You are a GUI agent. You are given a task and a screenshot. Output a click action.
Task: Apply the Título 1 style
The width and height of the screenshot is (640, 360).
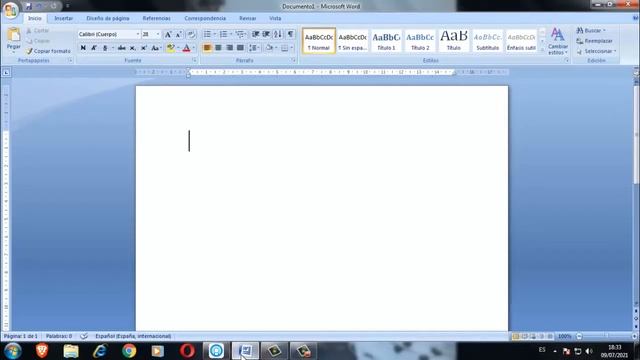386,41
